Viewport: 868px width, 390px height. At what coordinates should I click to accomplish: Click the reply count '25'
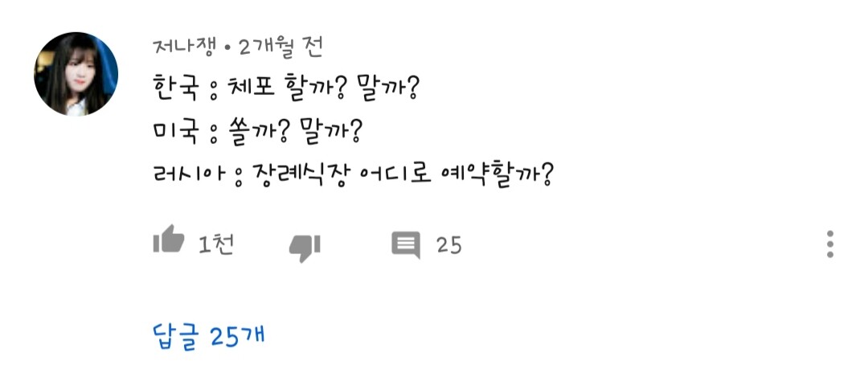(448, 244)
